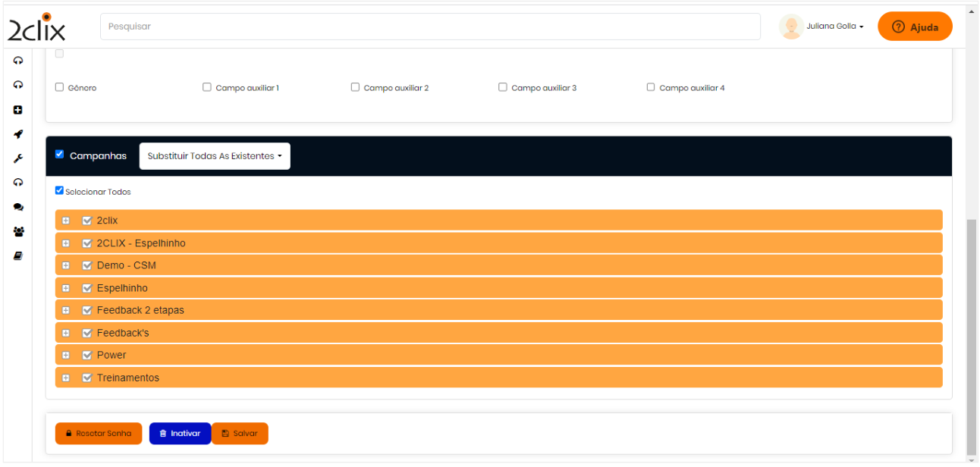Viewport: 980px width, 467px height.
Task: Click the Resetar Senha button
Action: (x=98, y=434)
